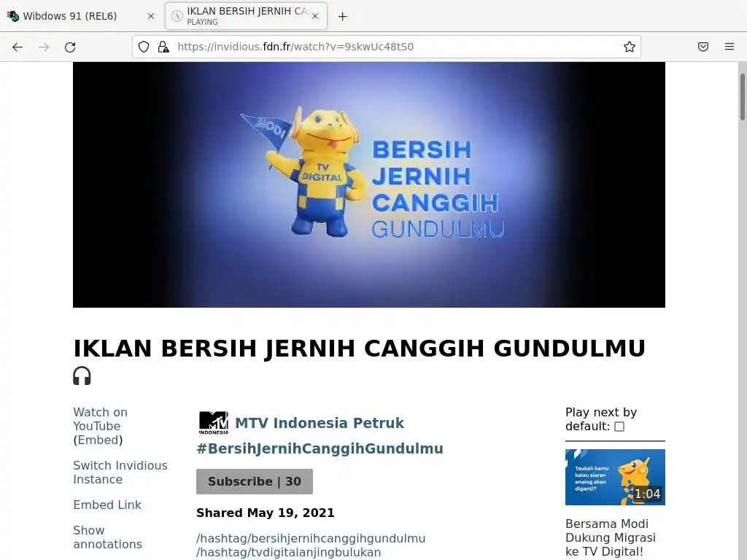Select the IKLAN BERSIH JERNIH playing tab
This screenshot has width=747, height=560.
247,16
